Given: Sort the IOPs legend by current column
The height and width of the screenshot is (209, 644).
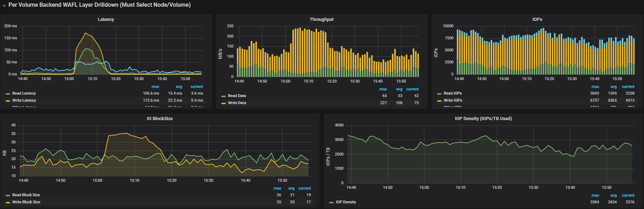Looking at the screenshot, I should point(628,87).
